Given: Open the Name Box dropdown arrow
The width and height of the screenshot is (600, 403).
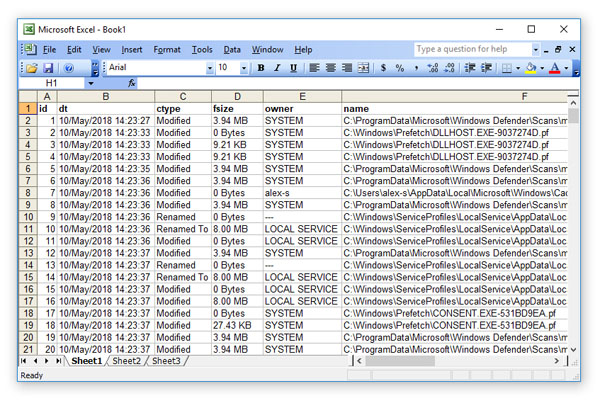Looking at the screenshot, I should point(91,83).
